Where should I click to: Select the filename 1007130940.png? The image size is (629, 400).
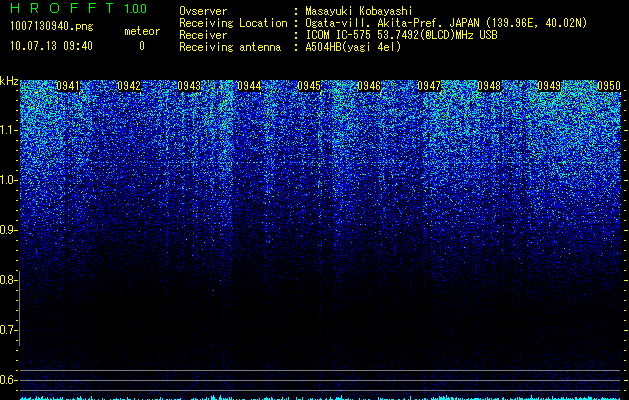pos(52,26)
